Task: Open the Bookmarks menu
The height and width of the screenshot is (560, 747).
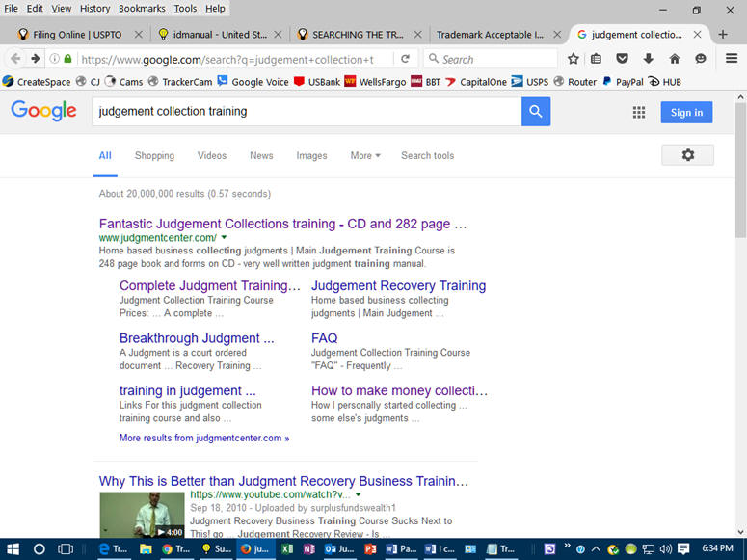Action: tap(142, 8)
